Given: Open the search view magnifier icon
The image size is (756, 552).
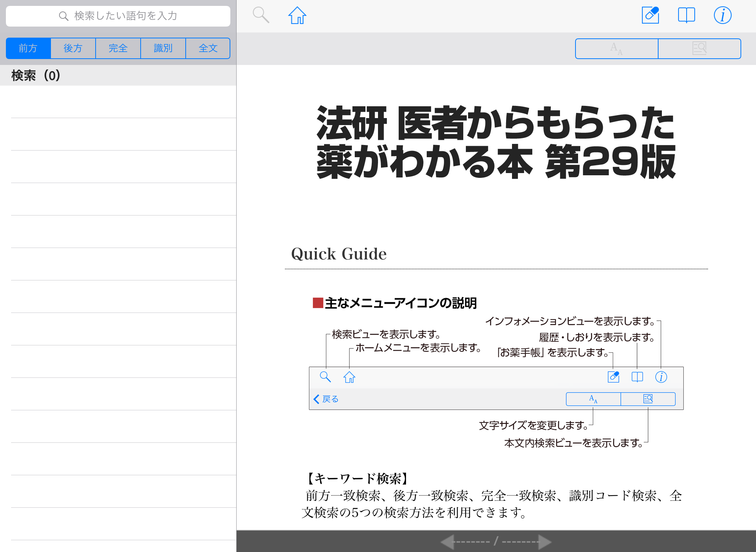Looking at the screenshot, I should coord(261,15).
